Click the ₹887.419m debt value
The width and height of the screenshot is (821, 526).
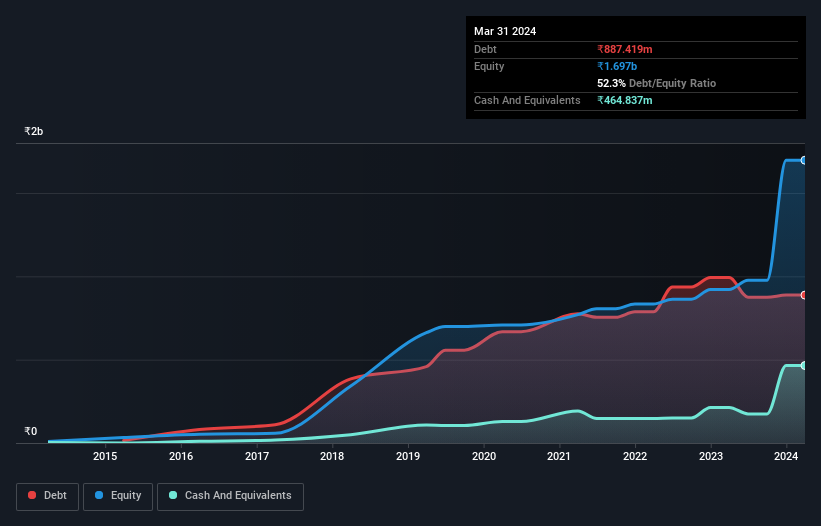(625, 49)
